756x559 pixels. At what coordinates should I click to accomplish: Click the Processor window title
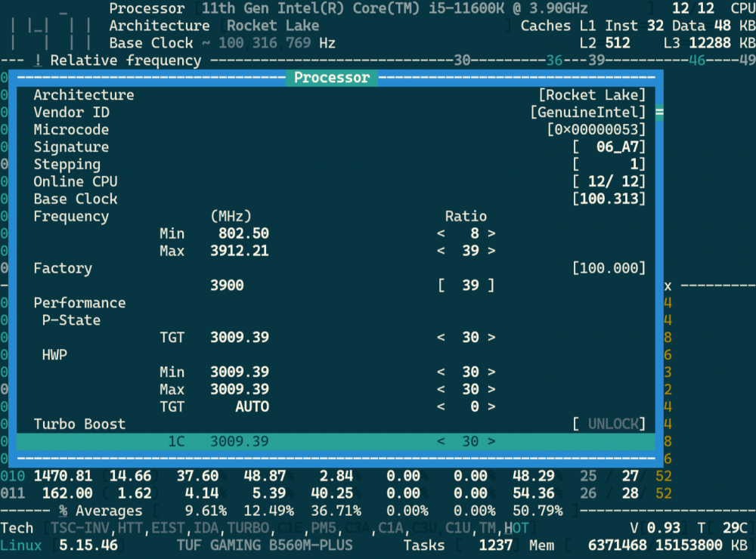(332, 78)
